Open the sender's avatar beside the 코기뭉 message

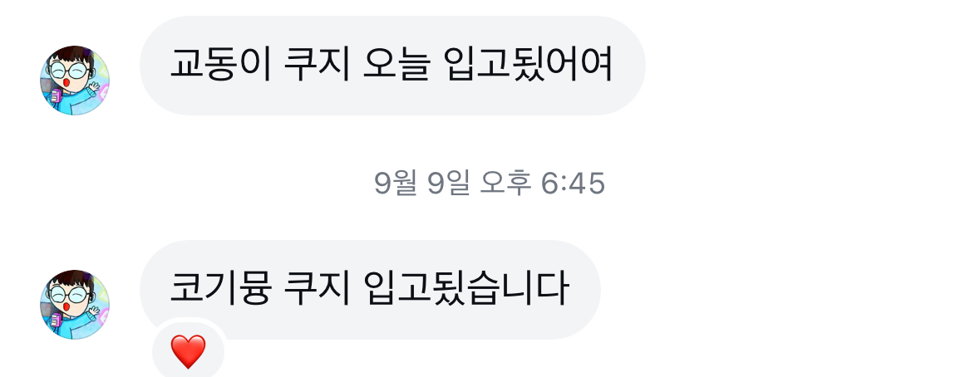pos(75,305)
